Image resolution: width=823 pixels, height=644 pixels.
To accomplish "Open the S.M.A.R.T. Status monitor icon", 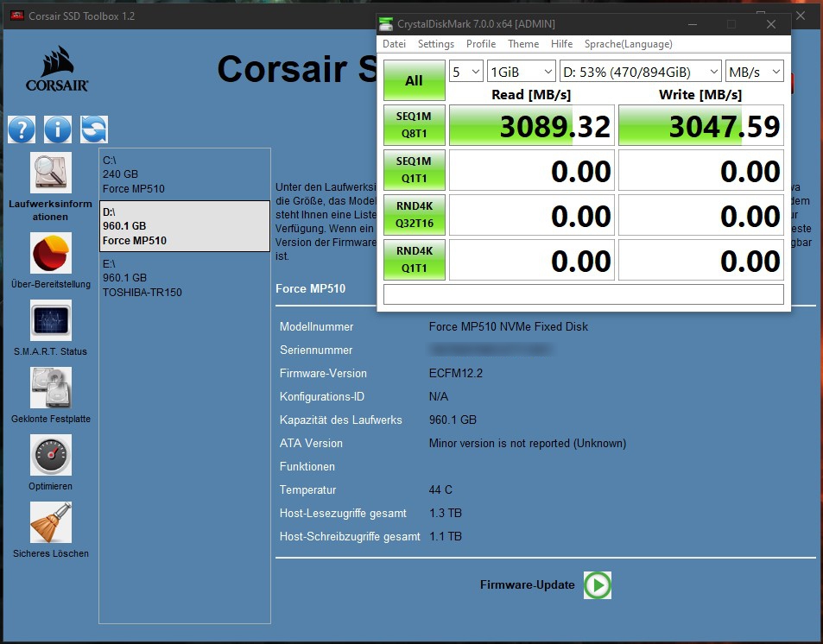I will point(50,320).
